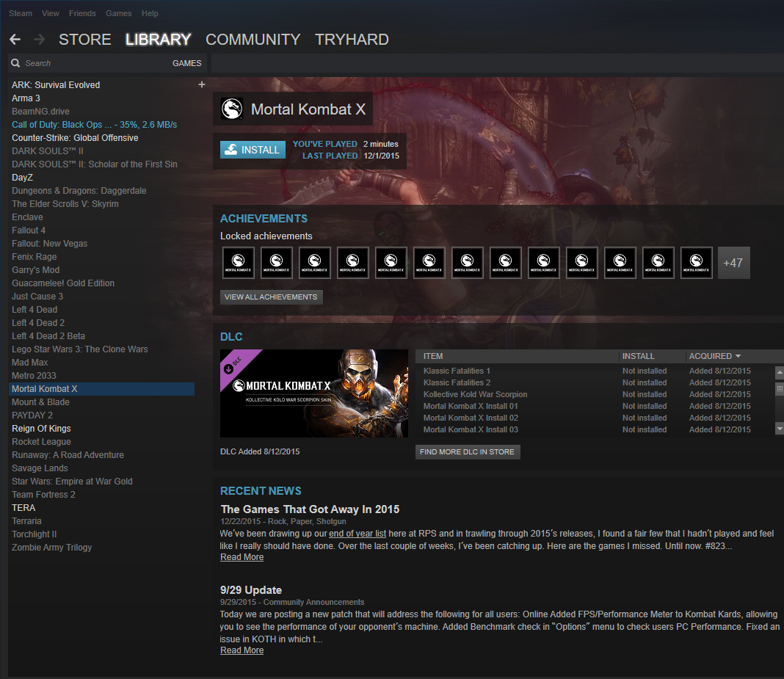The height and width of the screenshot is (679, 784).
Task: Select Mad Max in game list
Action: coord(30,363)
